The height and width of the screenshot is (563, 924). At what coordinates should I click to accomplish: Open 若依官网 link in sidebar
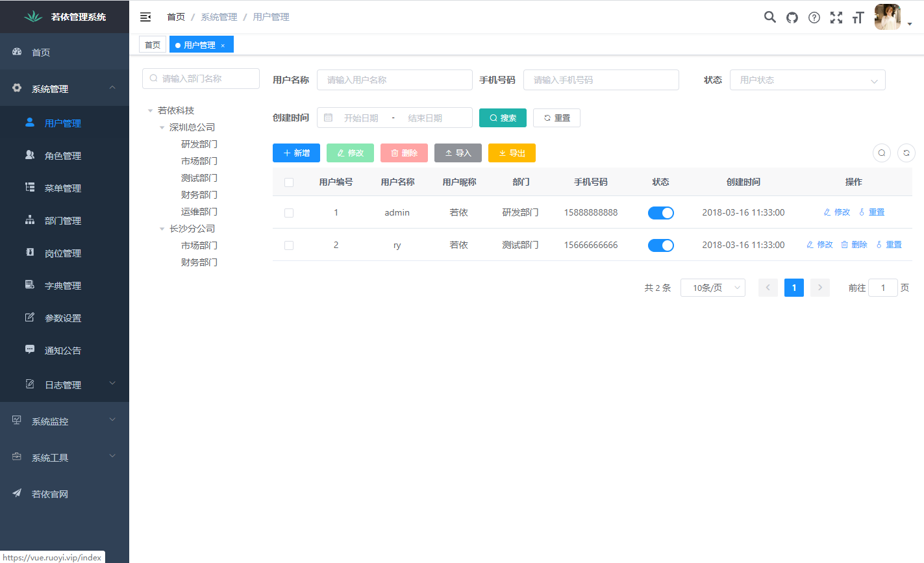point(64,494)
